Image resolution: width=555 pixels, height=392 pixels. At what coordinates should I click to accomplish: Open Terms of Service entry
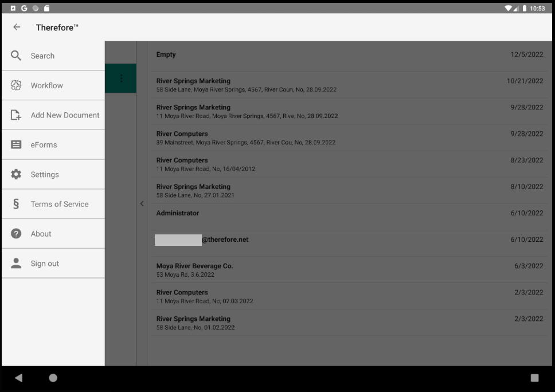click(53, 204)
